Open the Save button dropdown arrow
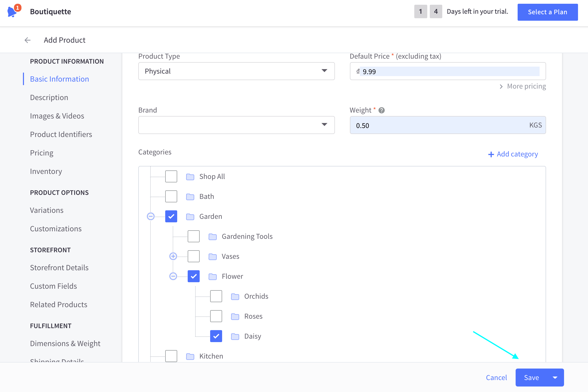 click(555, 378)
